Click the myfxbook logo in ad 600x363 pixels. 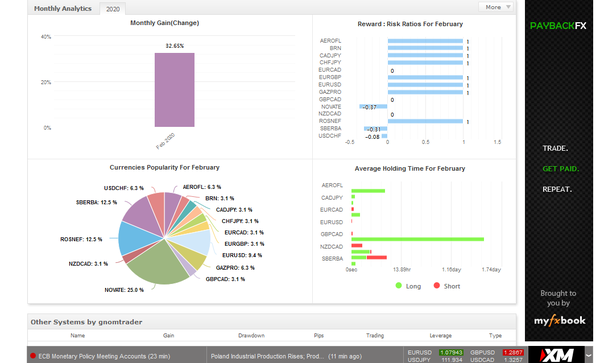pyautogui.click(x=559, y=321)
